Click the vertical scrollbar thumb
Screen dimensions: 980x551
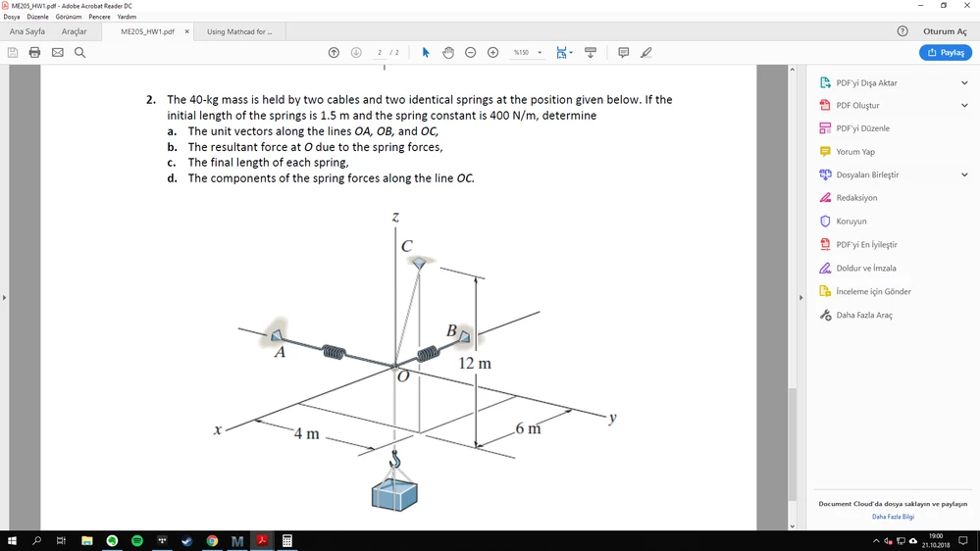point(792,444)
